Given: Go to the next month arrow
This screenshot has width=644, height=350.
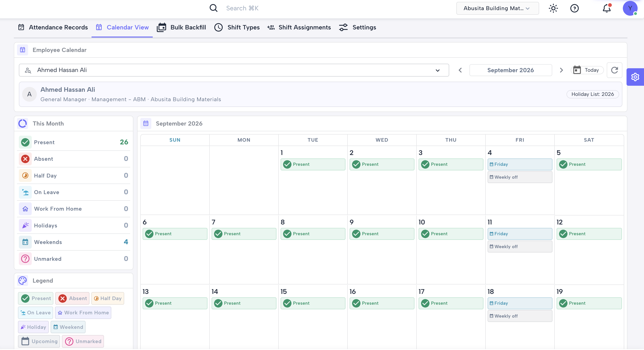Looking at the screenshot, I should click(561, 70).
